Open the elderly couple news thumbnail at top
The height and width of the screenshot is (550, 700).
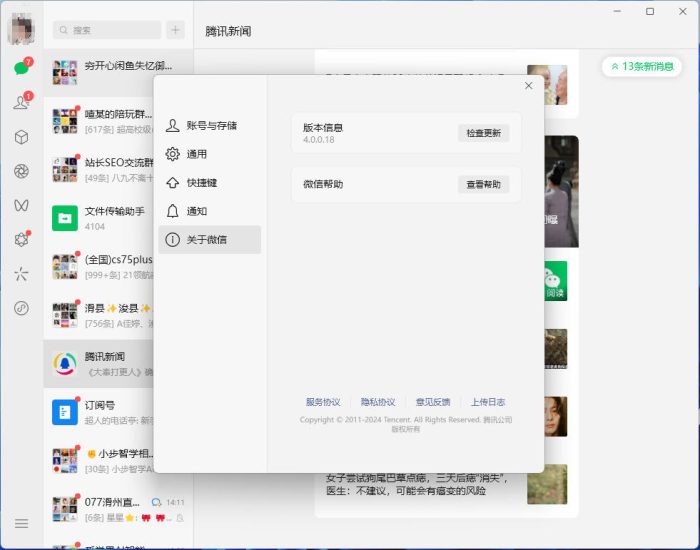tap(547, 85)
